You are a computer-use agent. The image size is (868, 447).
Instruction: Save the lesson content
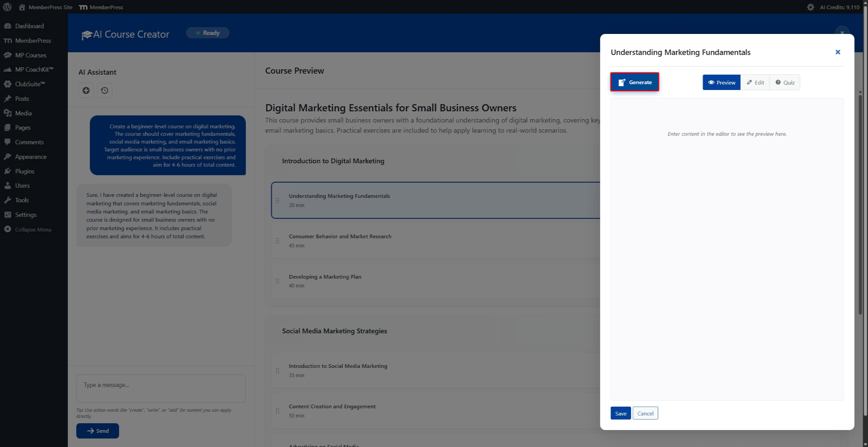click(x=620, y=413)
